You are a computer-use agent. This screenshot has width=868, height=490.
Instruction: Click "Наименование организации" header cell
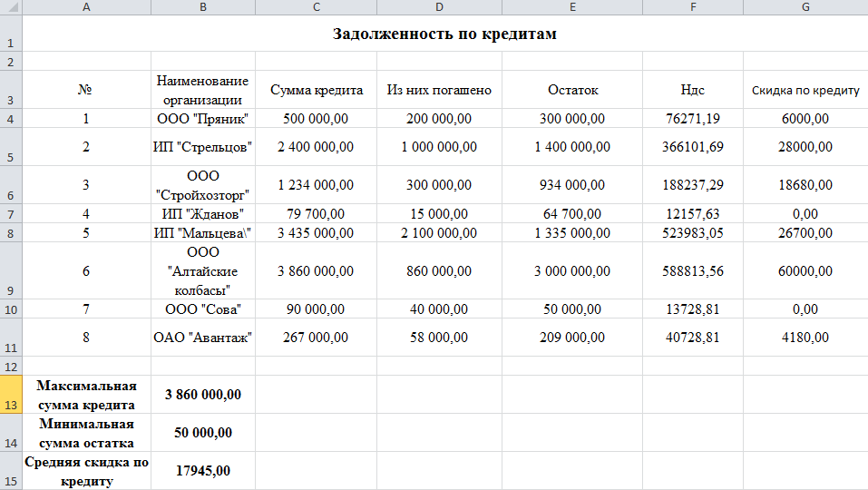203,90
